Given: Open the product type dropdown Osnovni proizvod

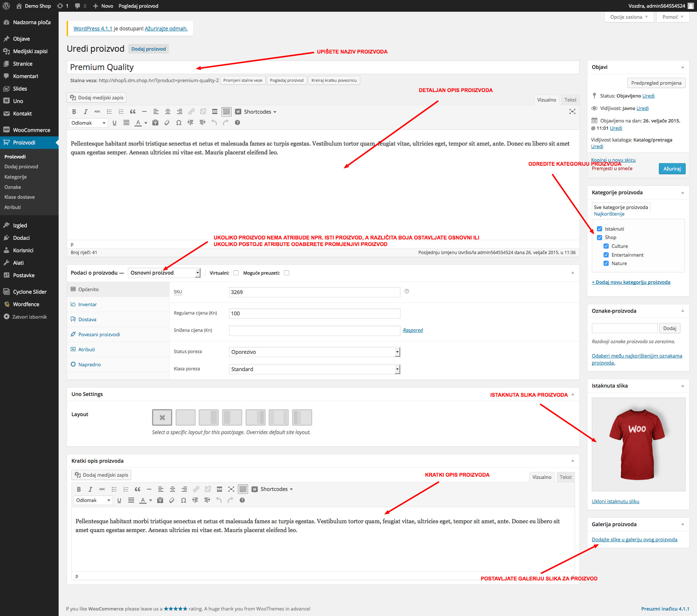Looking at the screenshot, I should 164,273.
